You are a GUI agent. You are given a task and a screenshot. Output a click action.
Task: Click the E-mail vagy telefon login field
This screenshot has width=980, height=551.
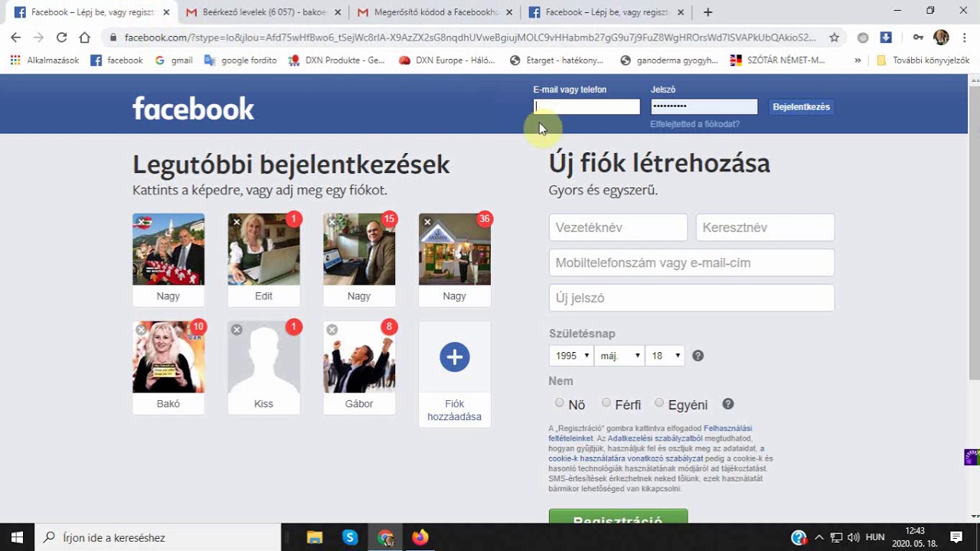587,107
